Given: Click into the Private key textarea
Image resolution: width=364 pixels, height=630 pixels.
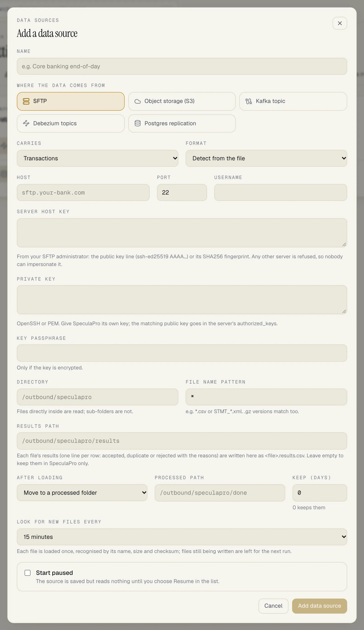Looking at the screenshot, I should point(182,300).
